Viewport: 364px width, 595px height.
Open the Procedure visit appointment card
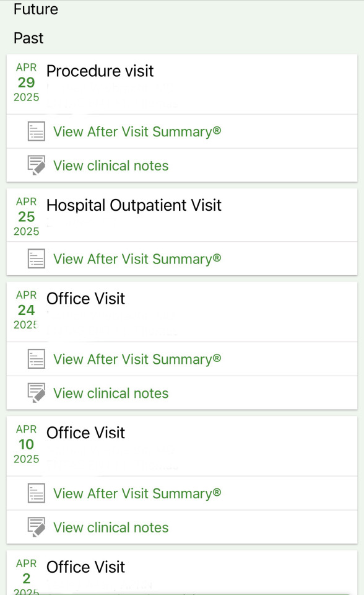click(x=182, y=84)
